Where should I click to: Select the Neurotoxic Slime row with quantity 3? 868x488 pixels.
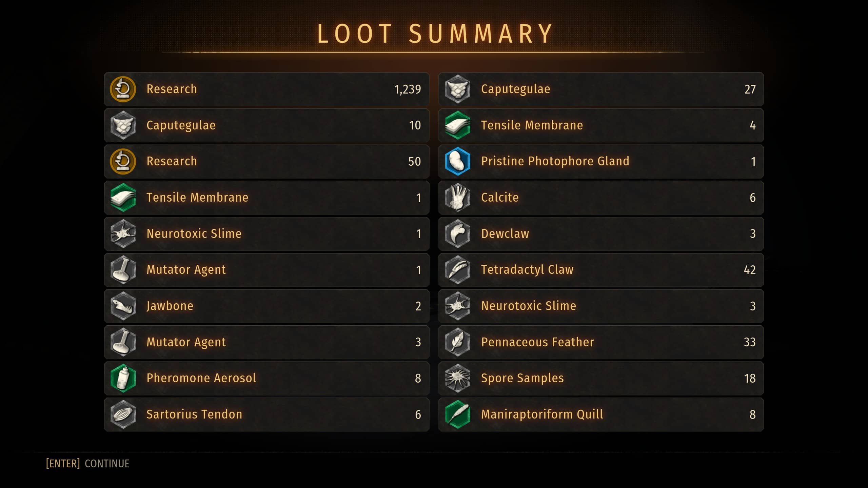coord(601,306)
